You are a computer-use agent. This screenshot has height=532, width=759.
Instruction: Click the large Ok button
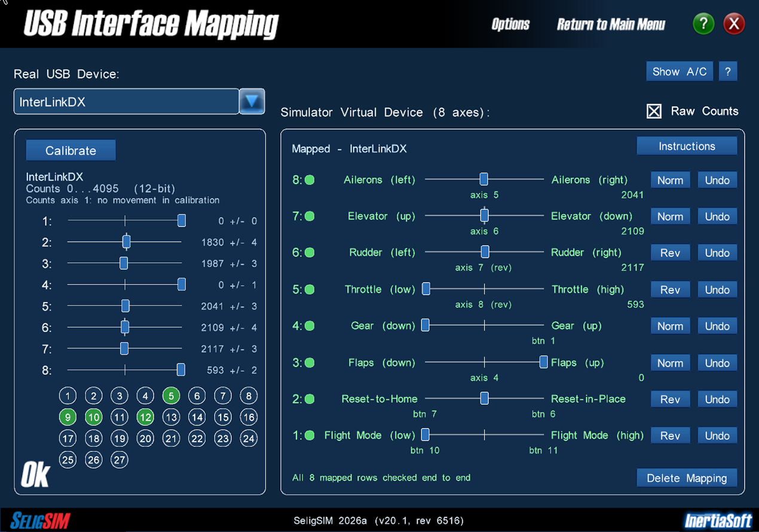click(35, 475)
